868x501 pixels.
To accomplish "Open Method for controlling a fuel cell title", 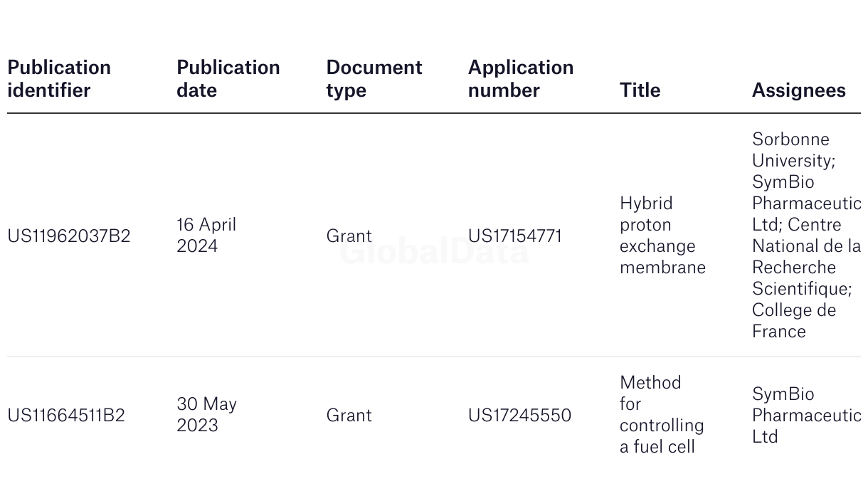I will (662, 414).
